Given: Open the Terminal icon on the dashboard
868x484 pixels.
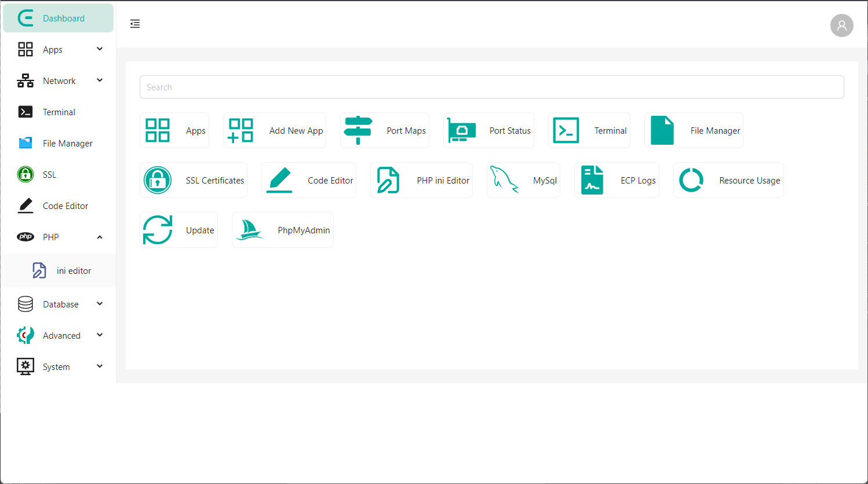Looking at the screenshot, I should (x=566, y=130).
